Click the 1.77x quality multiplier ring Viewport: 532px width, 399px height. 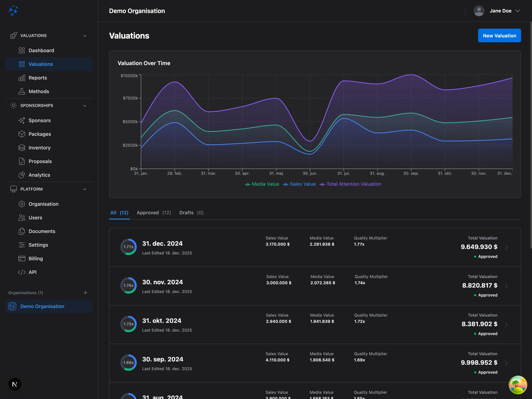point(128,247)
